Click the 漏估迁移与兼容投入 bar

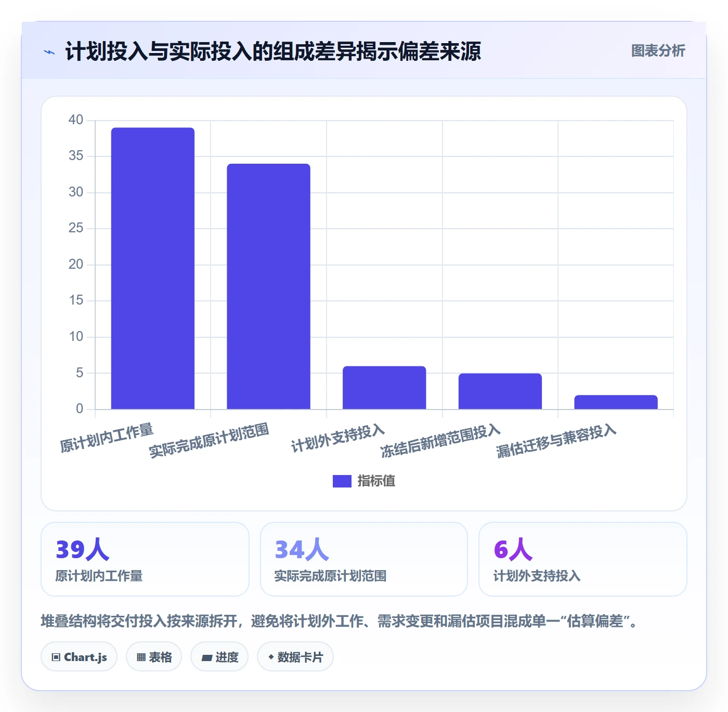click(616, 402)
